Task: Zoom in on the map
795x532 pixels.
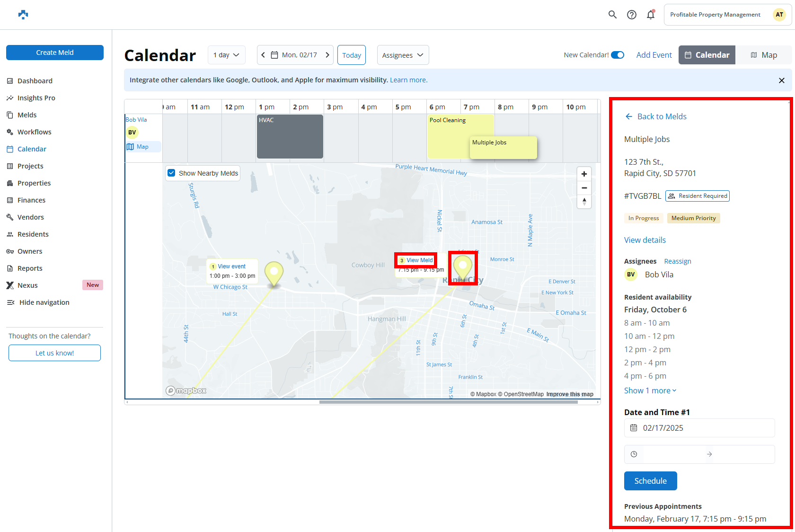Action: [x=584, y=174]
